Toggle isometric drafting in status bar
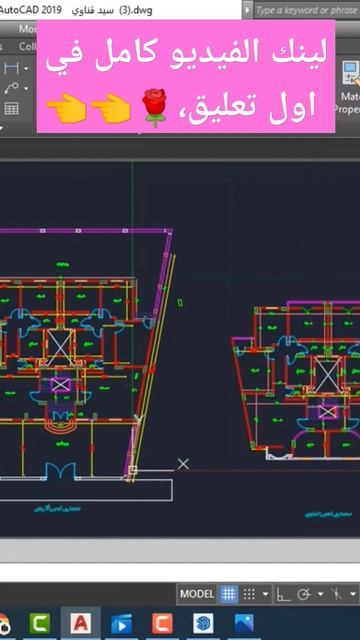This screenshot has width=360, height=640. coord(337,594)
